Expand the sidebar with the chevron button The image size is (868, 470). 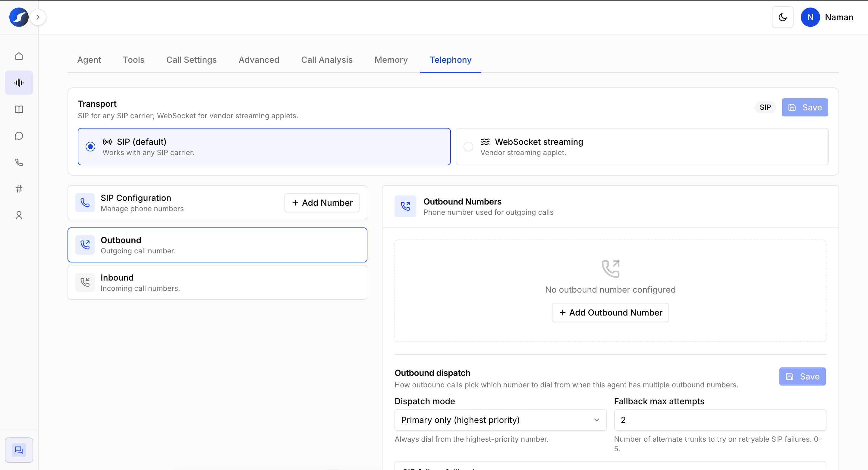point(38,17)
